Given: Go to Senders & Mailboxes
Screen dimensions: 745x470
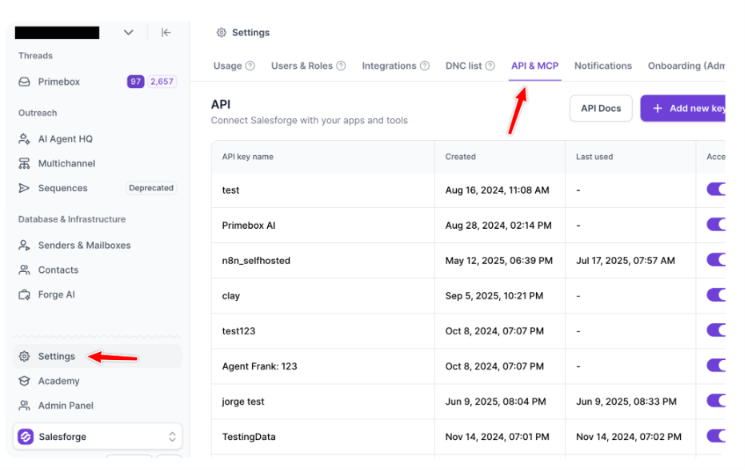Looking at the screenshot, I should [85, 245].
